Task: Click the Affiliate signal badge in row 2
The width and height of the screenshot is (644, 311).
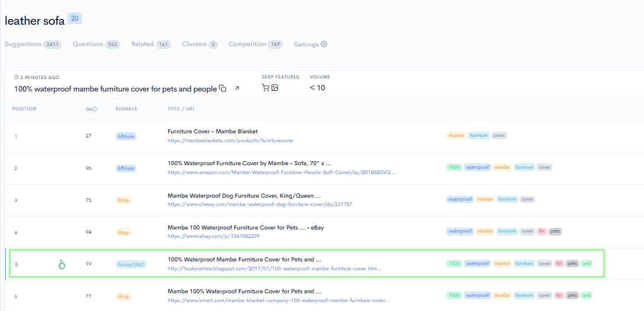Action: click(x=126, y=168)
